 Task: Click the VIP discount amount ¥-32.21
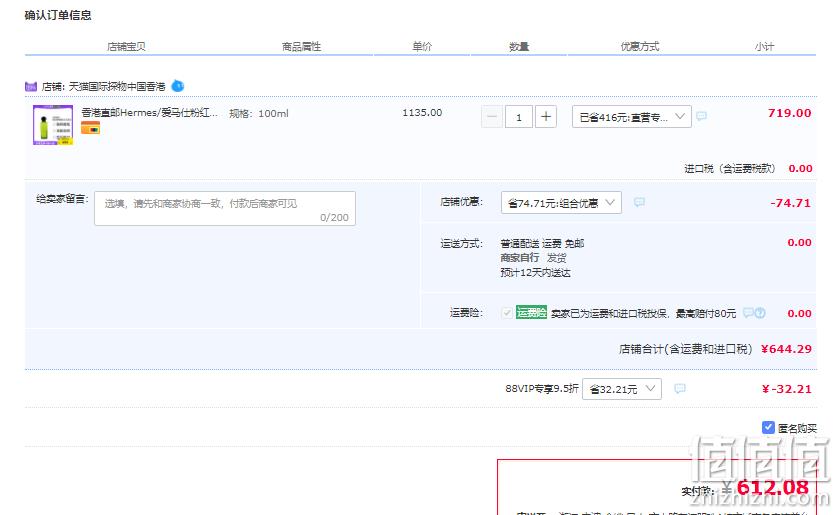(x=787, y=389)
